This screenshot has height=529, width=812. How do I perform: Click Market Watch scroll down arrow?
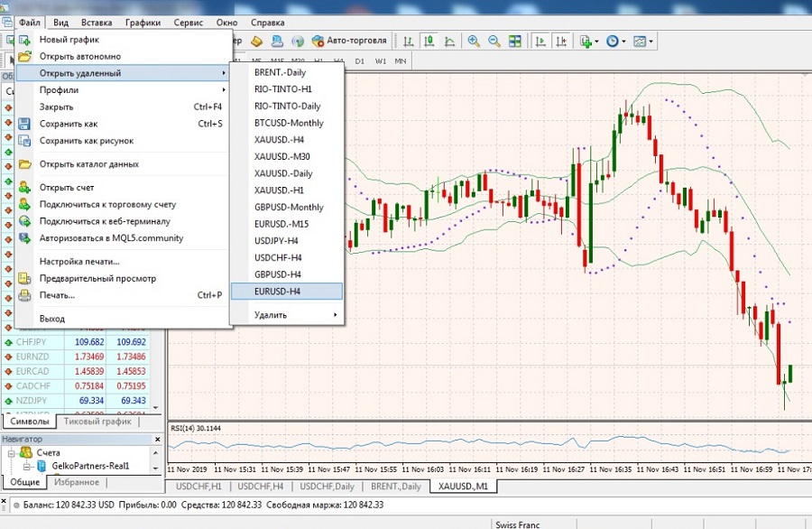pos(156,408)
